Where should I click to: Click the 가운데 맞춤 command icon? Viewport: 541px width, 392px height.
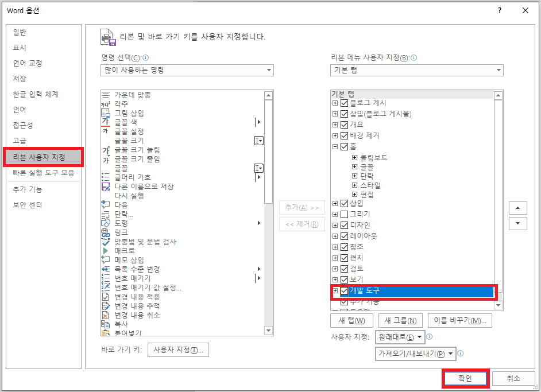106,95
